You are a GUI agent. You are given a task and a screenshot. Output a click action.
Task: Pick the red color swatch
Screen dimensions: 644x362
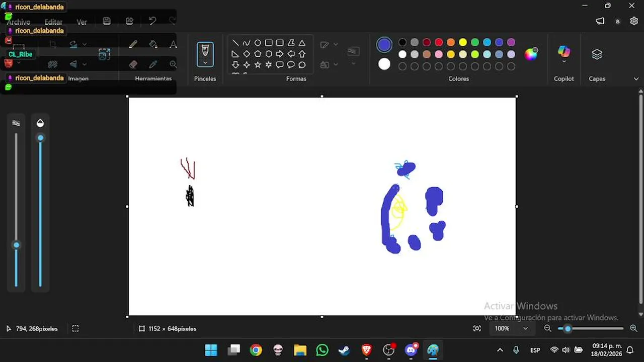[439, 42]
